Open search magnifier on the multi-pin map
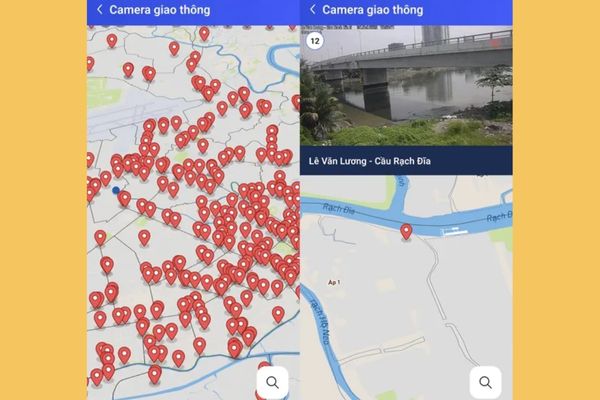The width and height of the screenshot is (600, 400). pos(272,382)
